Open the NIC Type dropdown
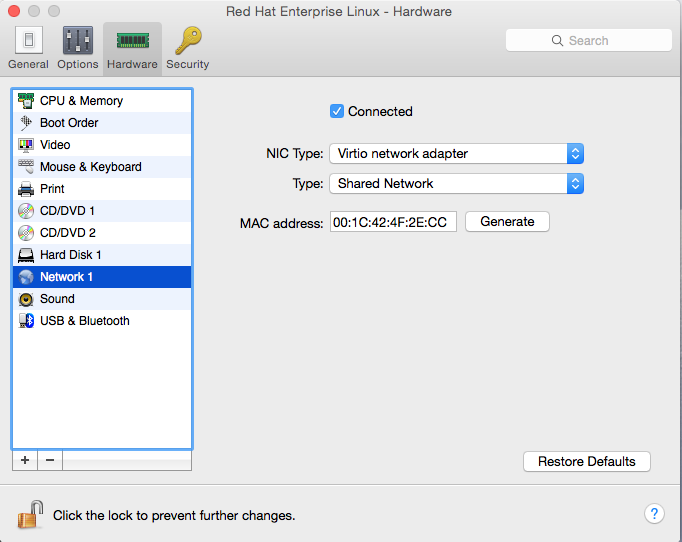Screen dimensions: 682x542 click(x=456, y=154)
